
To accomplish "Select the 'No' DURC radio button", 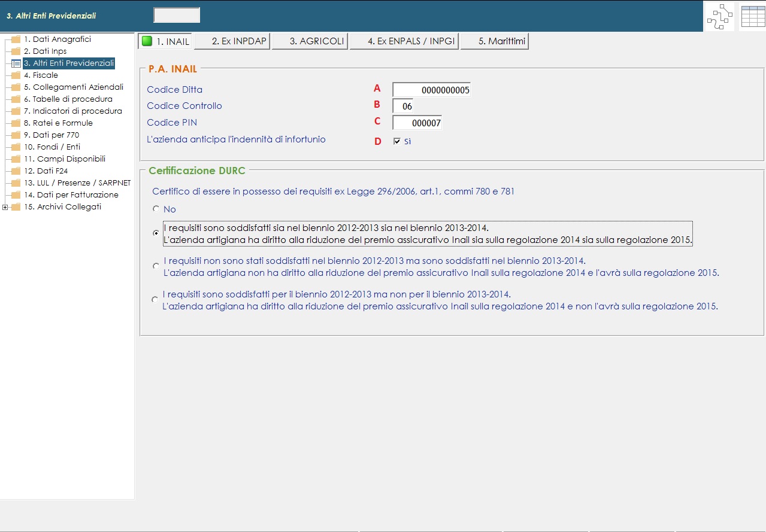I will (x=156, y=209).
